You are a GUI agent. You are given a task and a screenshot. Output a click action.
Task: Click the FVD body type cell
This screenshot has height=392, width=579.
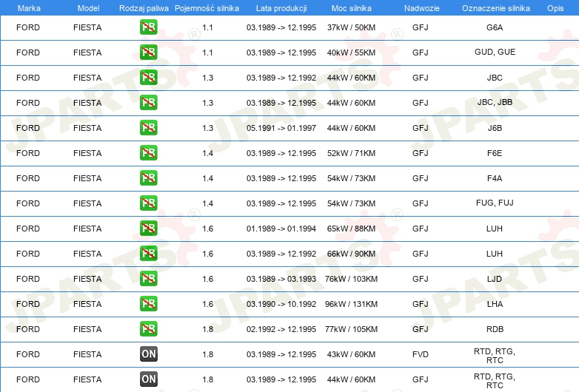(421, 354)
